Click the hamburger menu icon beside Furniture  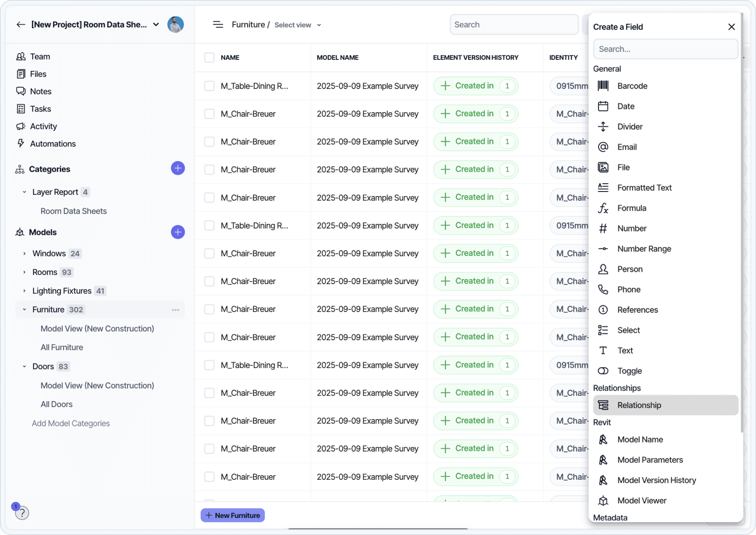coord(218,25)
